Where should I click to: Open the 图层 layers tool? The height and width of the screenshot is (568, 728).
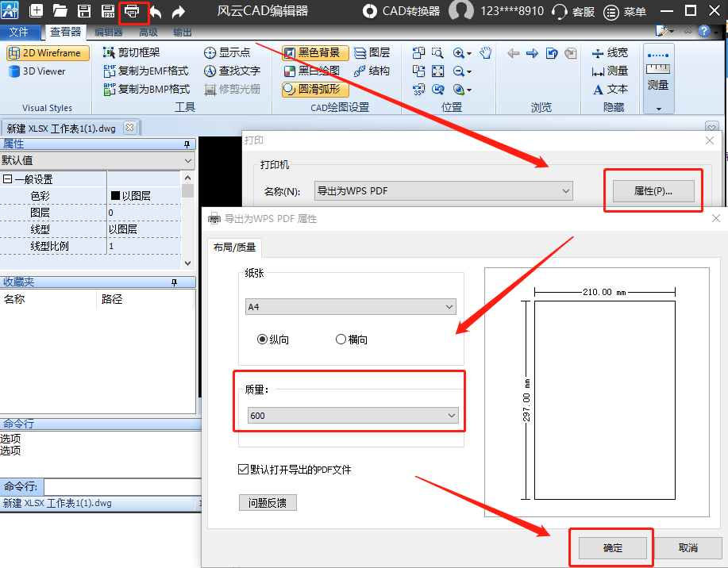pos(372,53)
